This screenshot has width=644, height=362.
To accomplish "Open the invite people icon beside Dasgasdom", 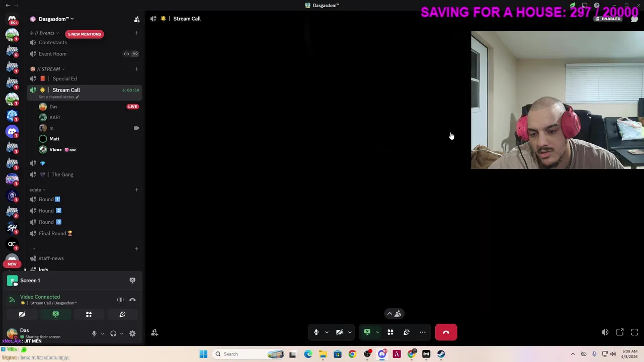I will pyautogui.click(x=137, y=19).
